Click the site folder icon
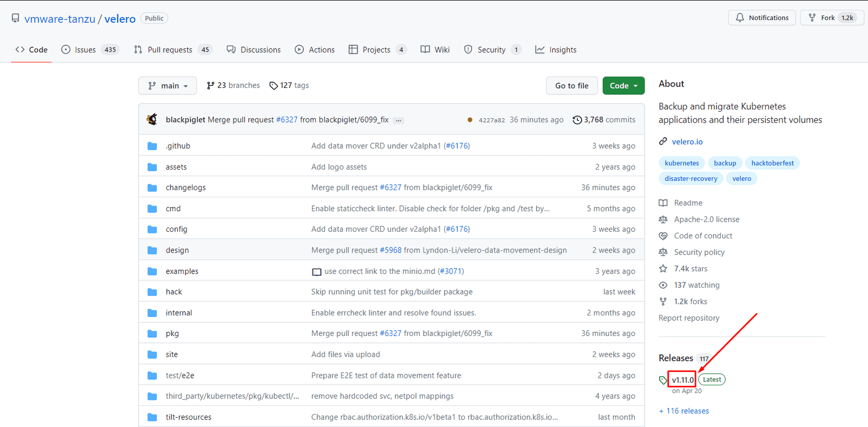The image size is (868, 427). coord(152,355)
